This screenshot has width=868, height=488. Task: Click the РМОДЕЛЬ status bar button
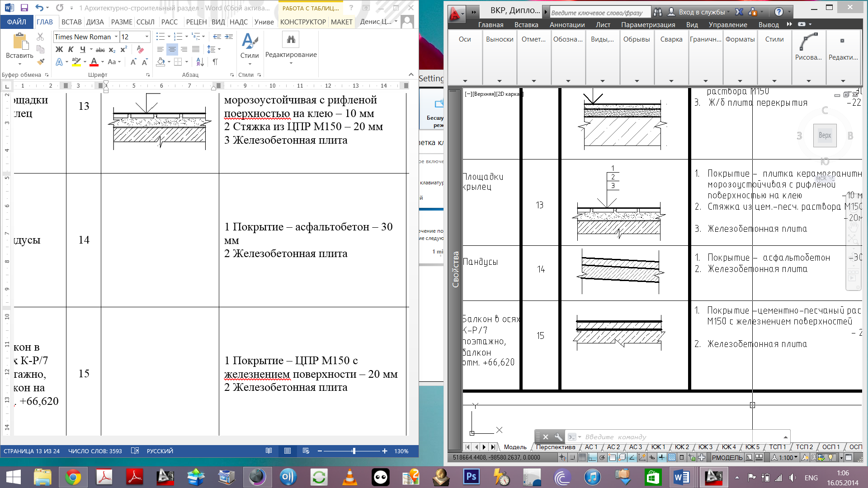(727, 458)
